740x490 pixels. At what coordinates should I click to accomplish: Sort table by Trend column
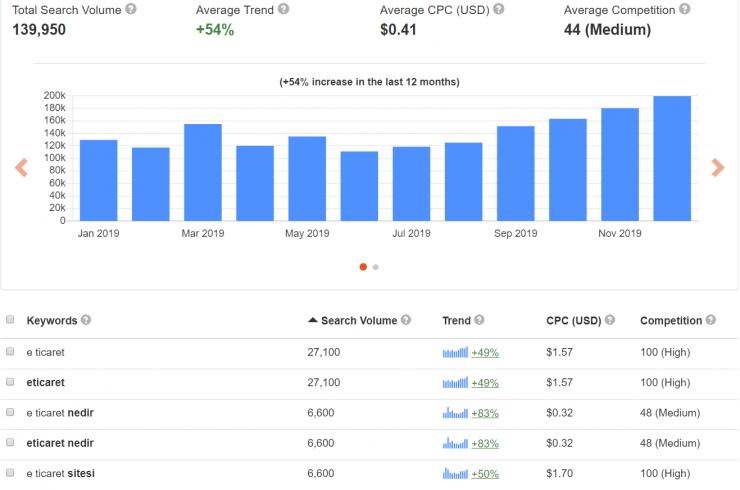coord(456,321)
